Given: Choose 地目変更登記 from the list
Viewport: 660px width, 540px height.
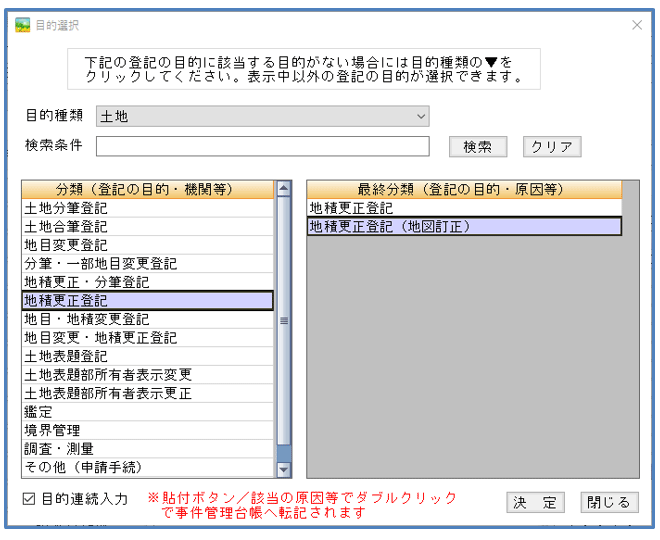Looking at the screenshot, I should pos(147,245).
